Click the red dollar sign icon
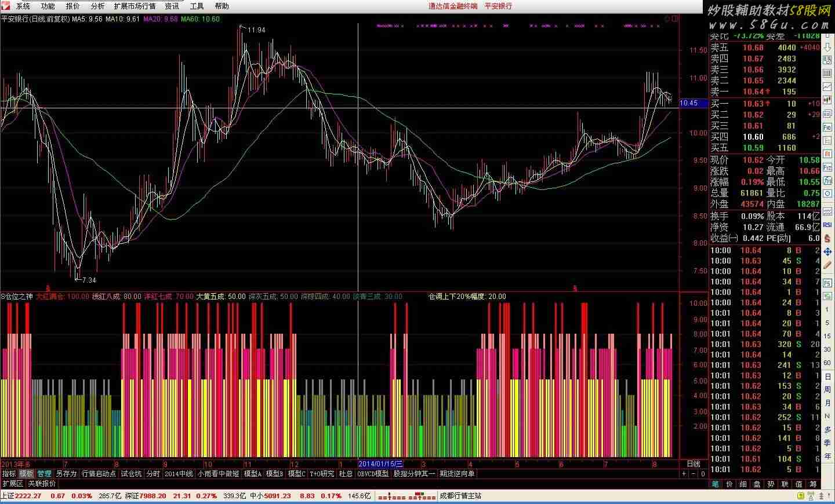This screenshot has width=835, height=504. [x=827, y=238]
